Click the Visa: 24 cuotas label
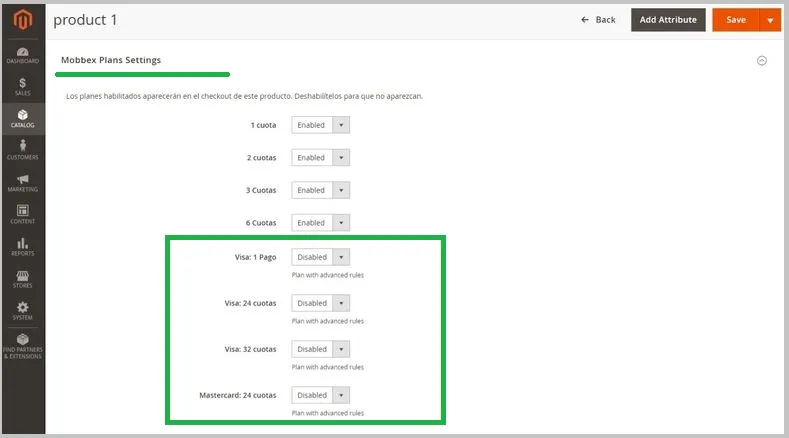 (x=250, y=303)
